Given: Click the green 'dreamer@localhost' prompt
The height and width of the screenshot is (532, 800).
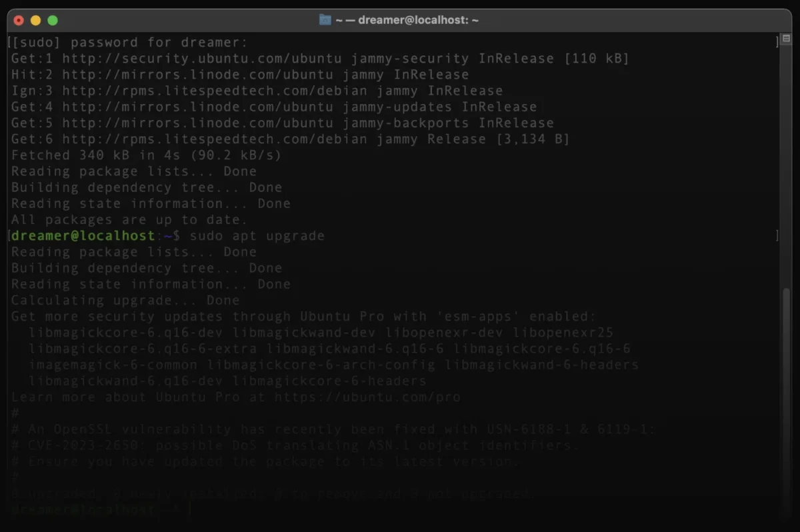Looking at the screenshot, I should click(83, 235).
